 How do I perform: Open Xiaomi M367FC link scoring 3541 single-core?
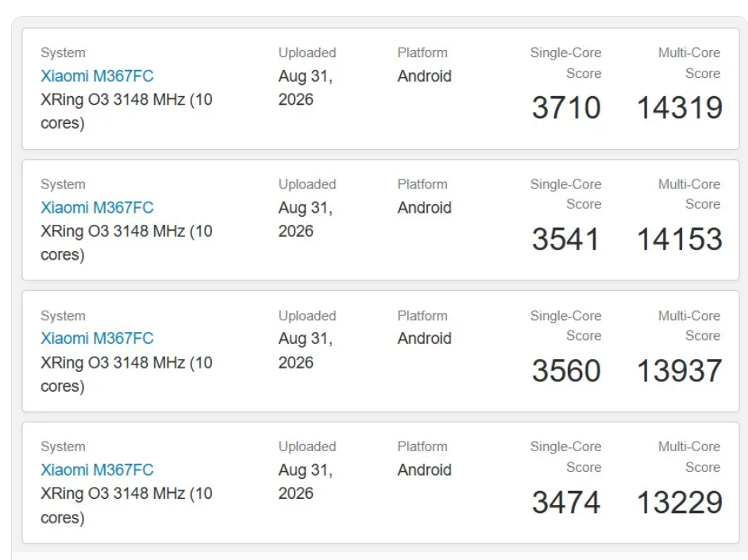(97, 207)
